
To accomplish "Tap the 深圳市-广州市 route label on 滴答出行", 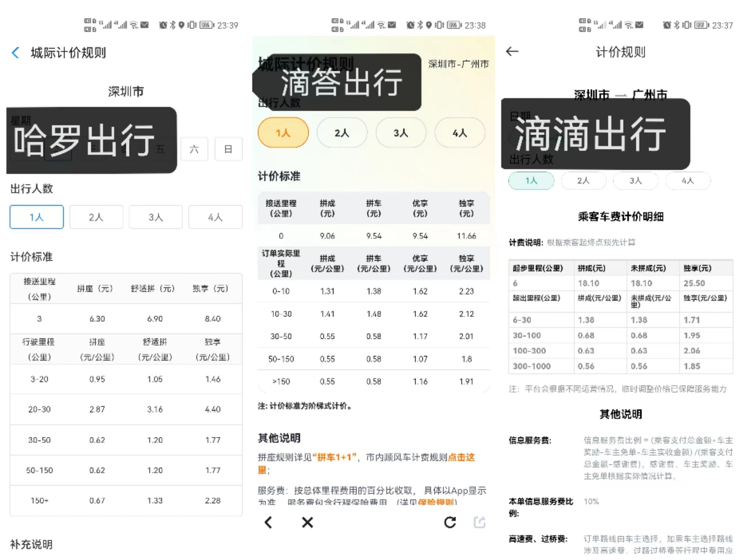I will 458,64.
